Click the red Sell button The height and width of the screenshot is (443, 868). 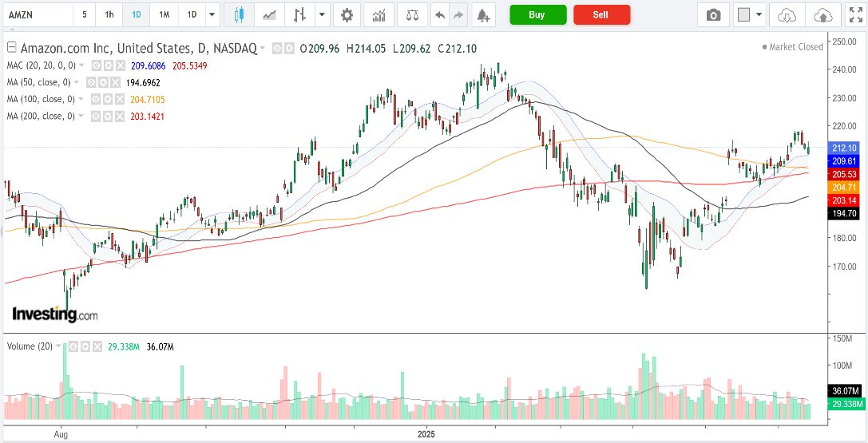coord(602,15)
